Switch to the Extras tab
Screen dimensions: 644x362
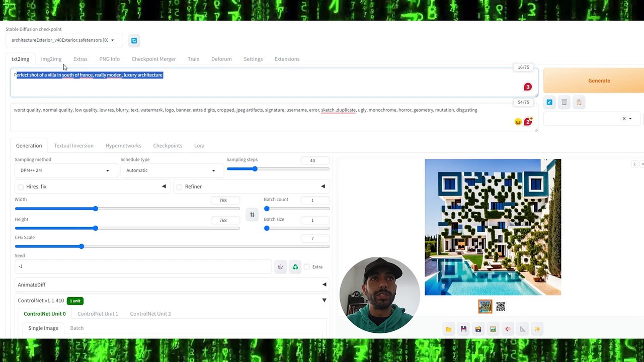click(80, 59)
